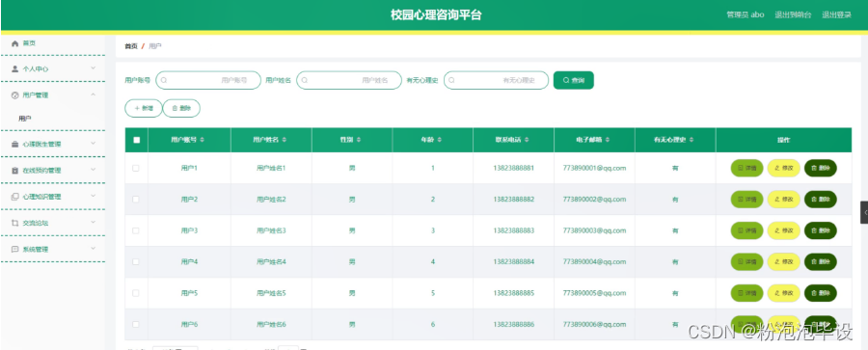
Task: Click phone number 13823888884
Action: pyautogui.click(x=514, y=261)
